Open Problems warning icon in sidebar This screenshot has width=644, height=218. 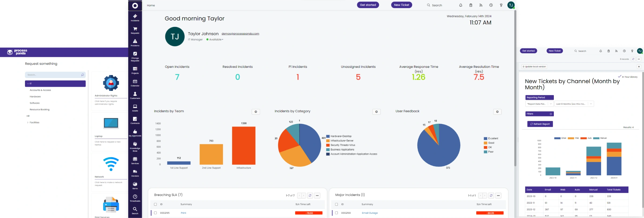(135, 43)
